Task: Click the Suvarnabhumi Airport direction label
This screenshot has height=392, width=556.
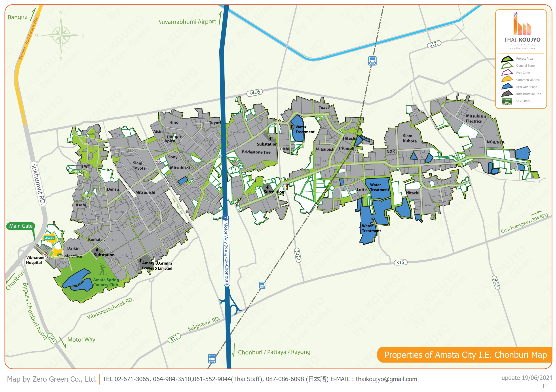Action: tap(187, 22)
